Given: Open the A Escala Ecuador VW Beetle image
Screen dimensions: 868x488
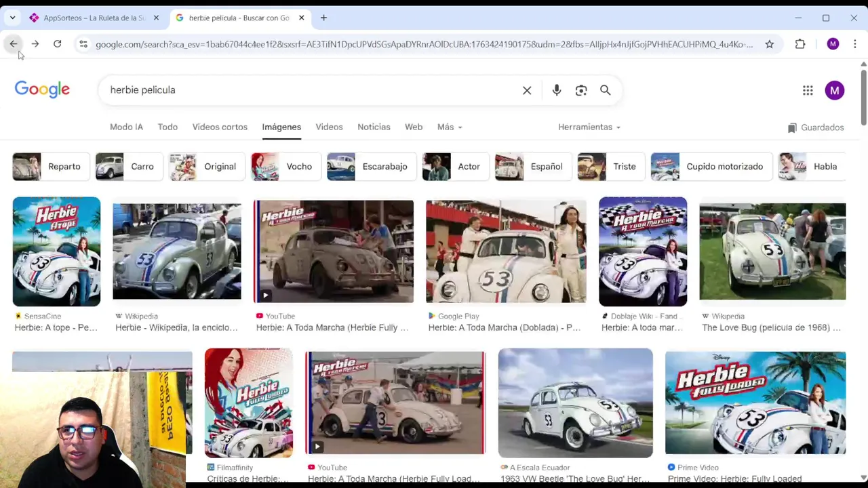Looking at the screenshot, I should point(576,403).
